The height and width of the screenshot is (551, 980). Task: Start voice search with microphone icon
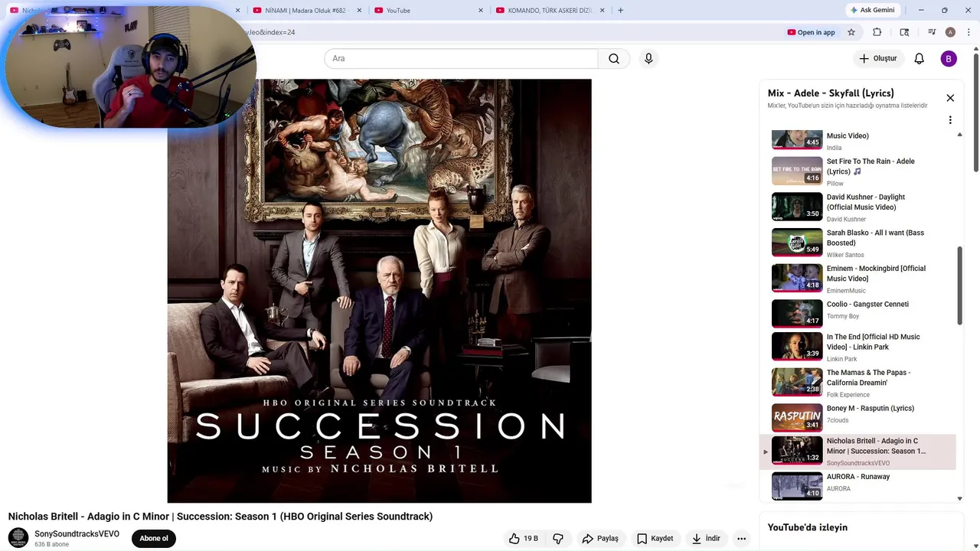(x=648, y=59)
